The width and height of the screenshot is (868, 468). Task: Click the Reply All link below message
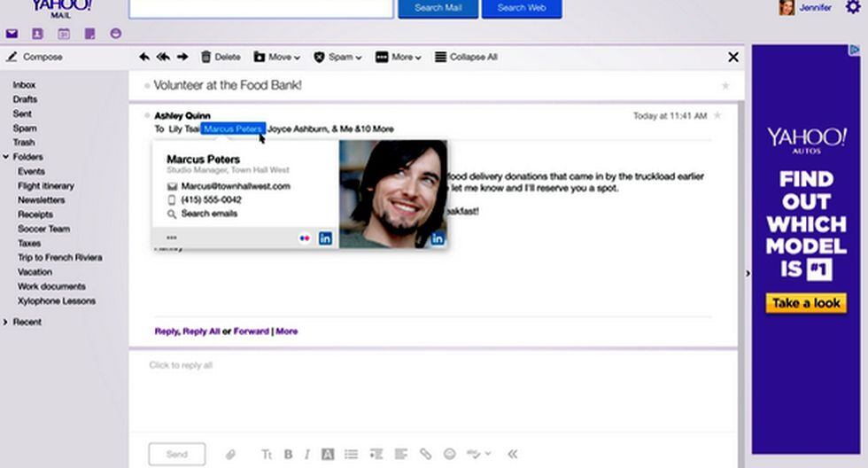click(x=202, y=331)
